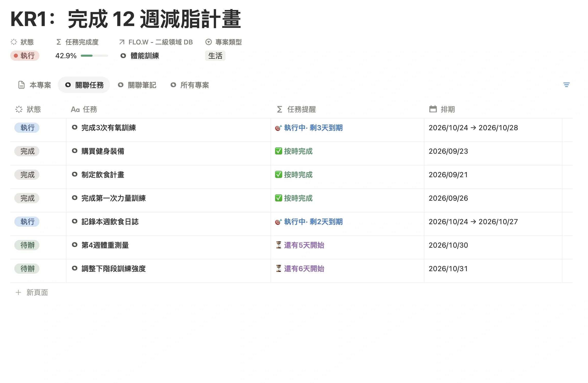The width and height of the screenshot is (588, 383).
Task: Change status of 第4週體重測量 row
Action: (27, 245)
